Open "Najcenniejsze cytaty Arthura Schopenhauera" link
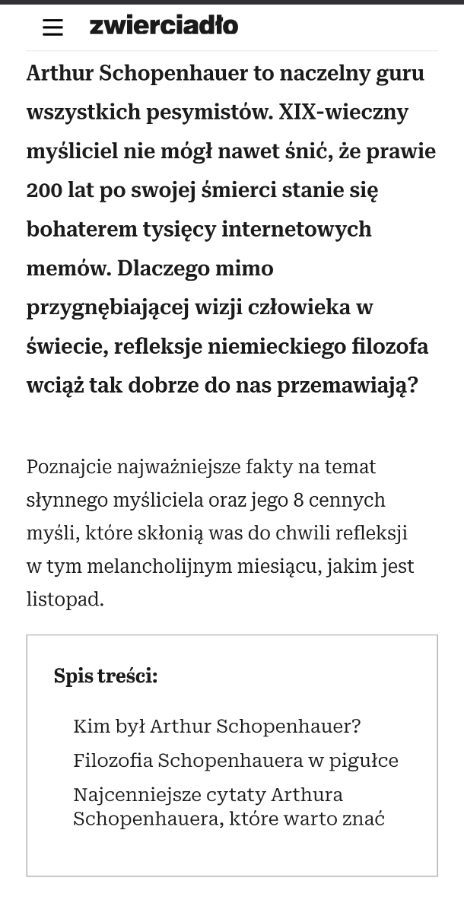Screen dimensions: 464x900 click(x=229, y=806)
